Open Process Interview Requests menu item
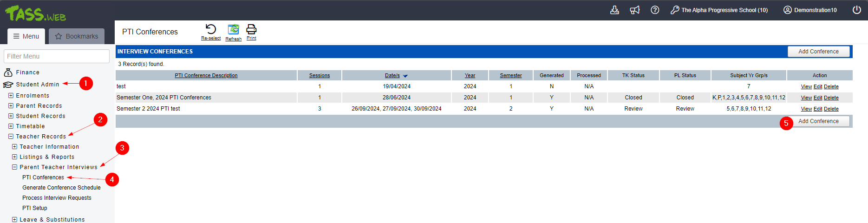This screenshot has height=223, width=868. [57, 198]
